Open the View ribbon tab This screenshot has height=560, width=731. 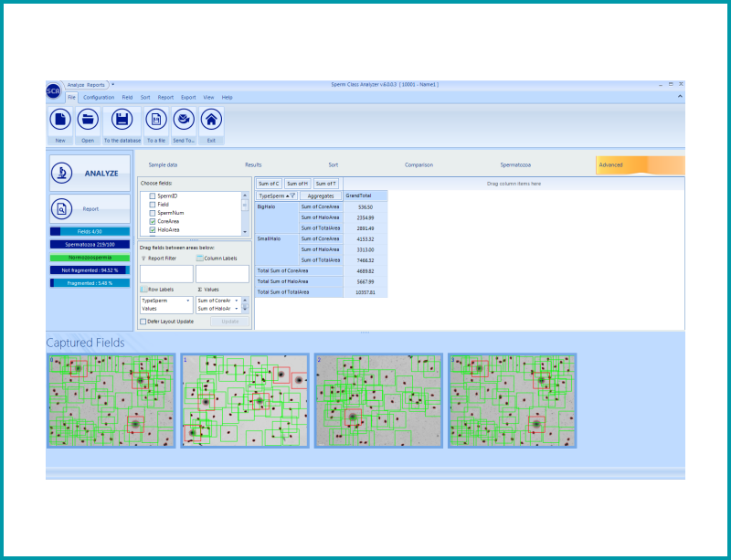208,98
